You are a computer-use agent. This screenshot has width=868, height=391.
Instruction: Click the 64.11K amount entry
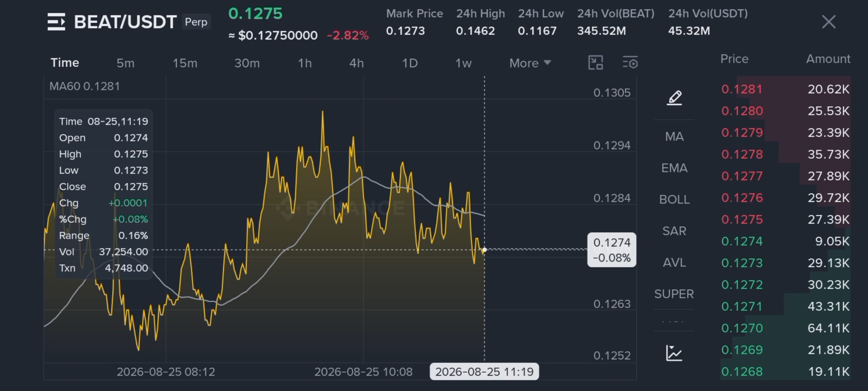click(829, 328)
